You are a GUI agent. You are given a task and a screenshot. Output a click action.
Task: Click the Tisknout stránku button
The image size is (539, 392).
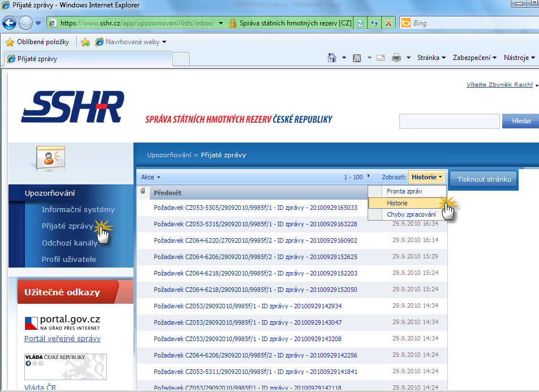[x=484, y=179]
